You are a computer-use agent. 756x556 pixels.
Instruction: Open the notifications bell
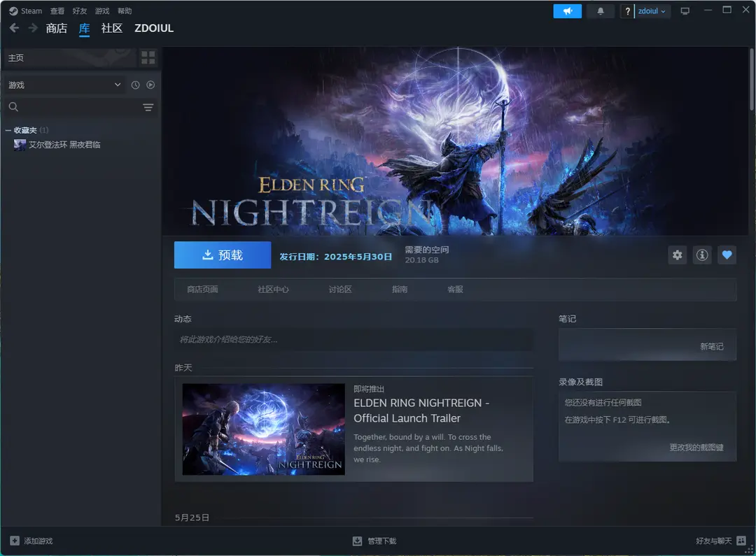tap(601, 11)
